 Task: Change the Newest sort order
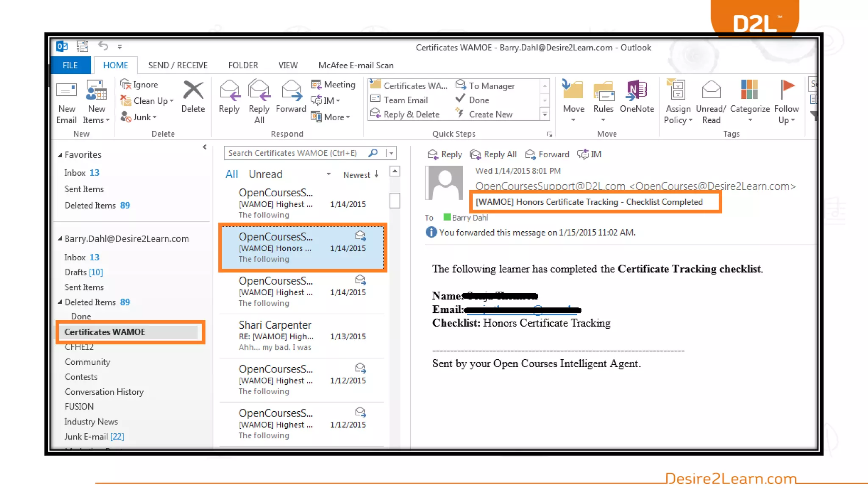coord(361,175)
